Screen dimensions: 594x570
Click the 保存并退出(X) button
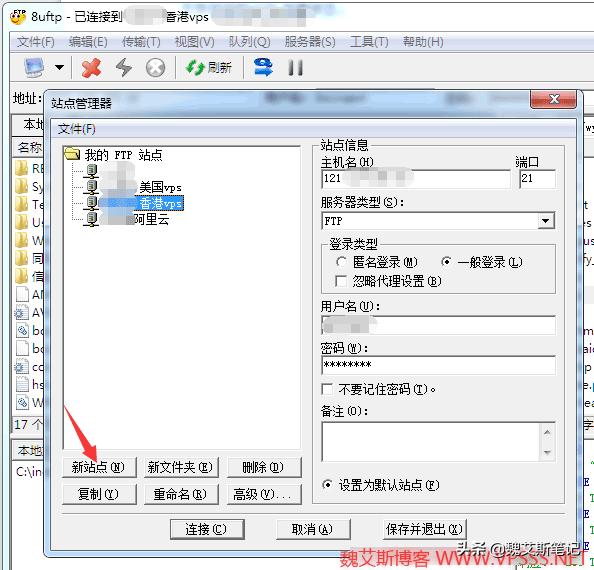(424, 529)
